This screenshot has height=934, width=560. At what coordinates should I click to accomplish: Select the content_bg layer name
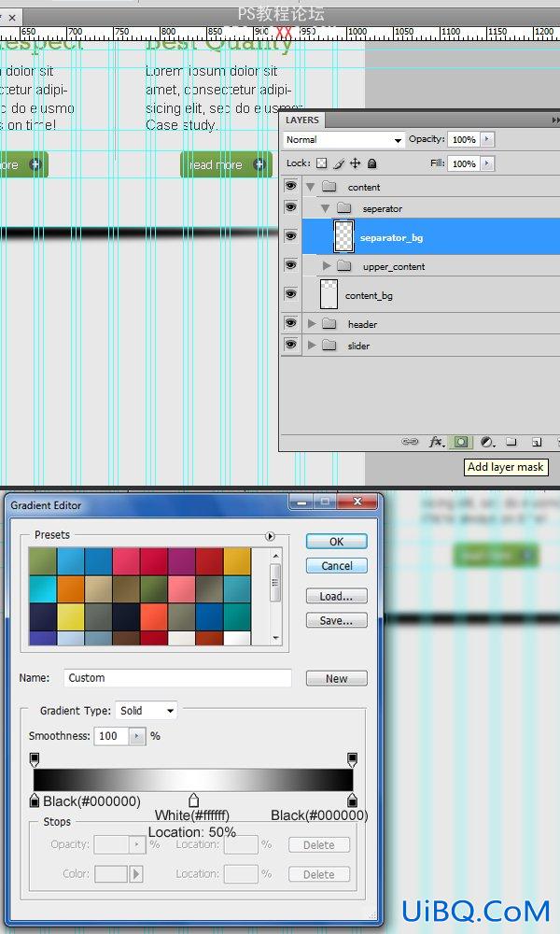(369, 295)
